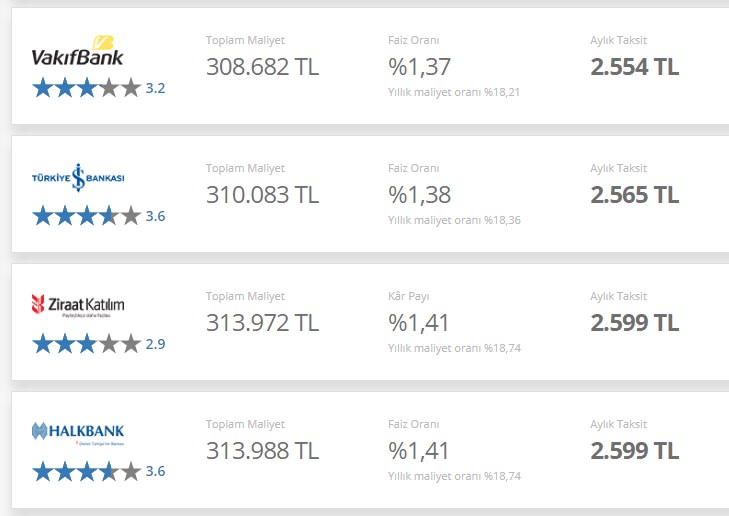Select the Ziraat Katılım logo
This screenshot has width=729, height=516.
[78, 305]
